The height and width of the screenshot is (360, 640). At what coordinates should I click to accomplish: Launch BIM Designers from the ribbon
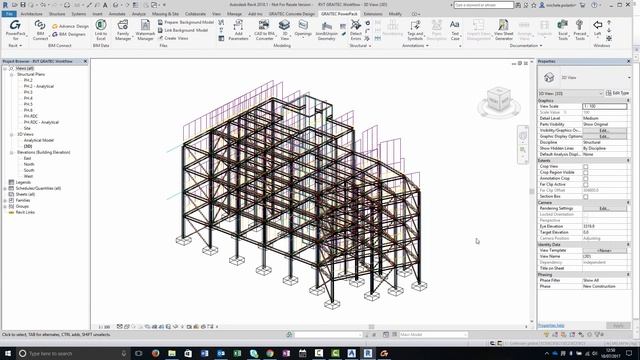click(69, 34)
